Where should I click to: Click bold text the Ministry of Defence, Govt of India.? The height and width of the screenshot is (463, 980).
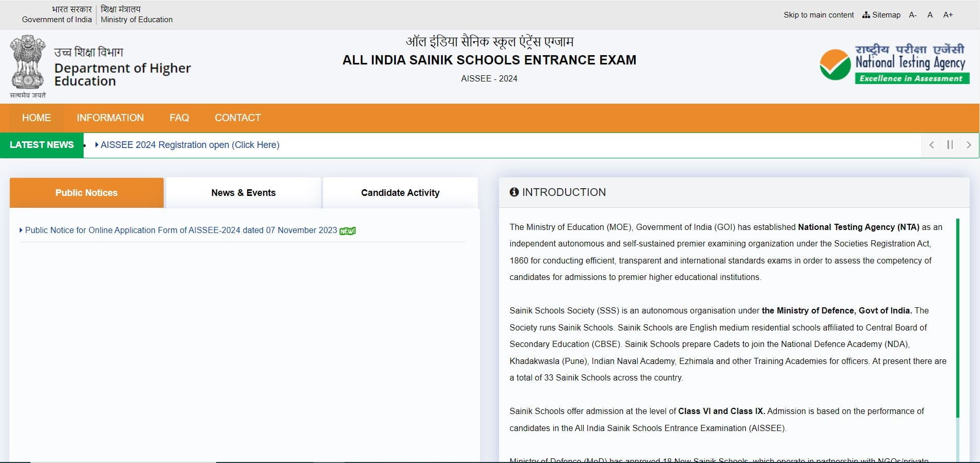tap(837, 310)
